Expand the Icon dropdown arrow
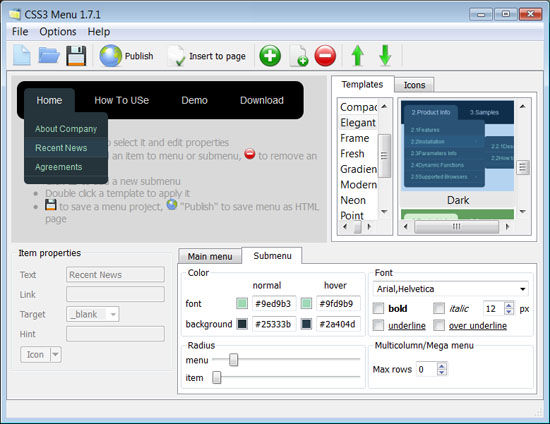The height and width of the screenshot is (424, 550). (56, 355)
